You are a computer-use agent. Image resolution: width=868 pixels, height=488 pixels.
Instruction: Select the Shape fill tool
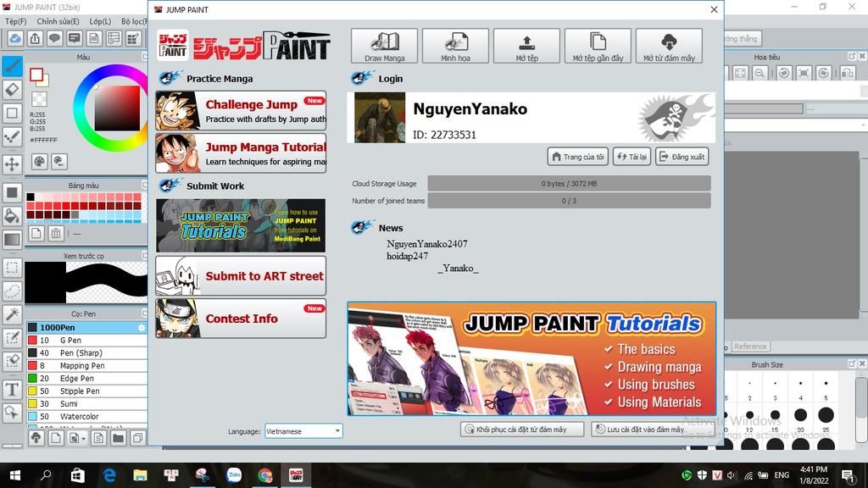pyautogui.click(x=12, y=192)
